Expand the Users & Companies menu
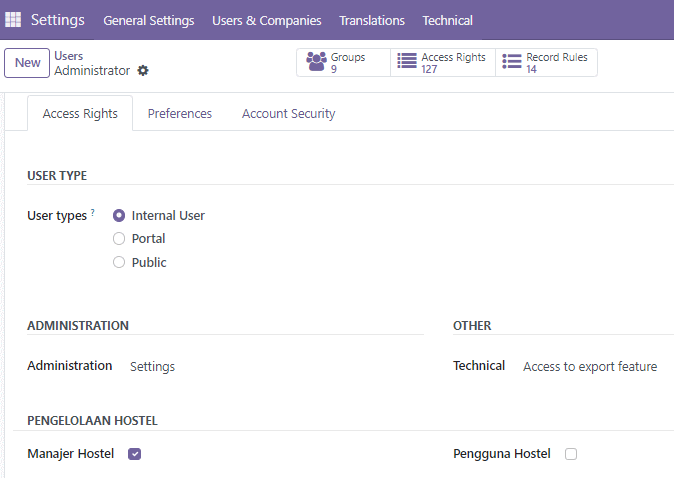The height and width of the screenshot is (478, 674). click(267, 20)
